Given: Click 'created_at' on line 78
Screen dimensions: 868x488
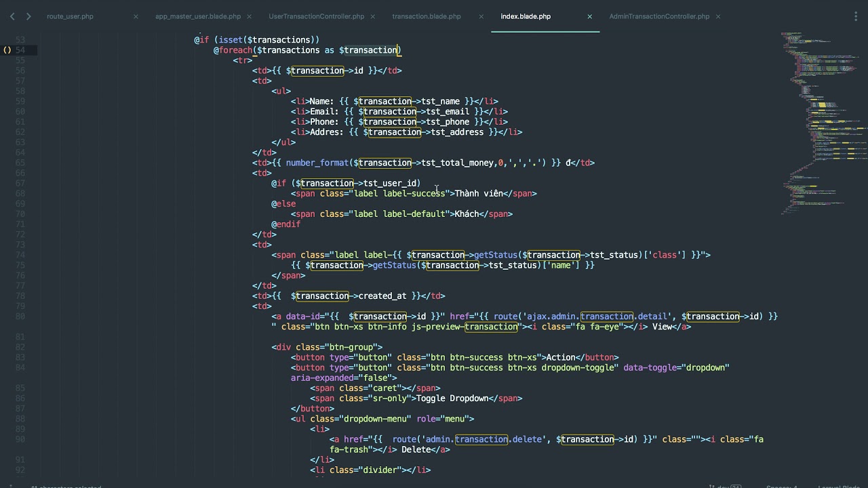Looking at the screenshot, I should (x=382, y=296).
